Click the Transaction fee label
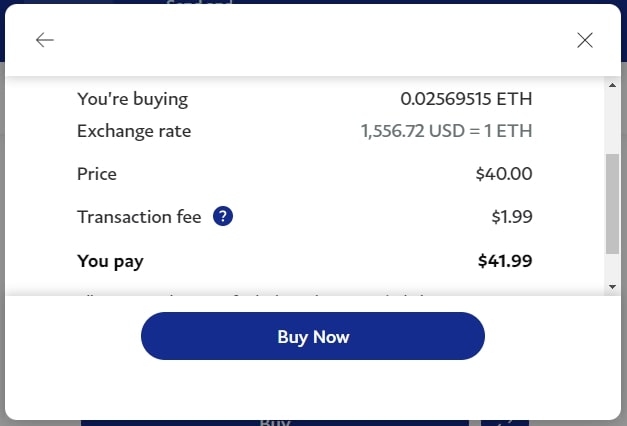627x426 pixels. (x=139, y=217)
